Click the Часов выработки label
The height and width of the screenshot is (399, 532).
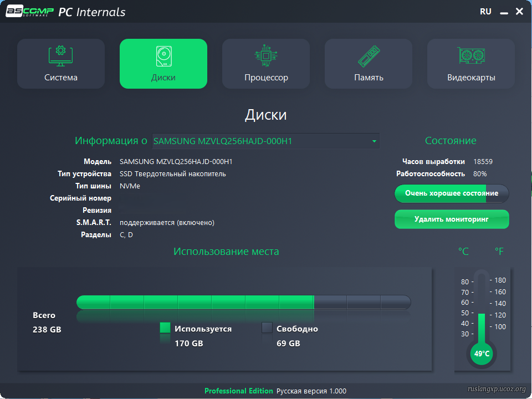(433, 161)
